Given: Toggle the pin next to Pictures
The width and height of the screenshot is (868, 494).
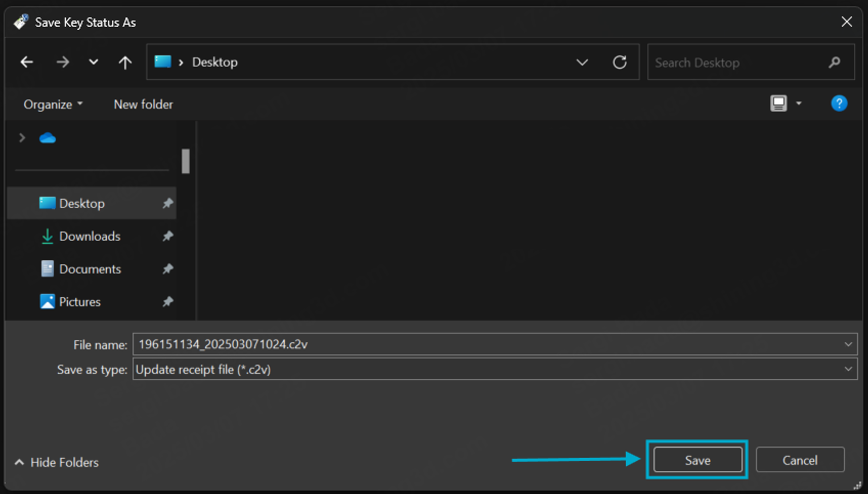Looking at the screenshot, I should point(168,302).
